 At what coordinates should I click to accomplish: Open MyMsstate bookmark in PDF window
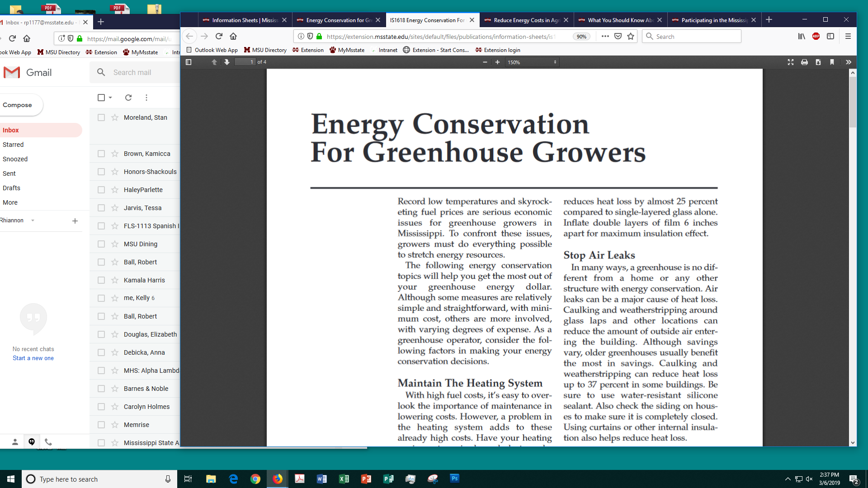tap(347, 50)
